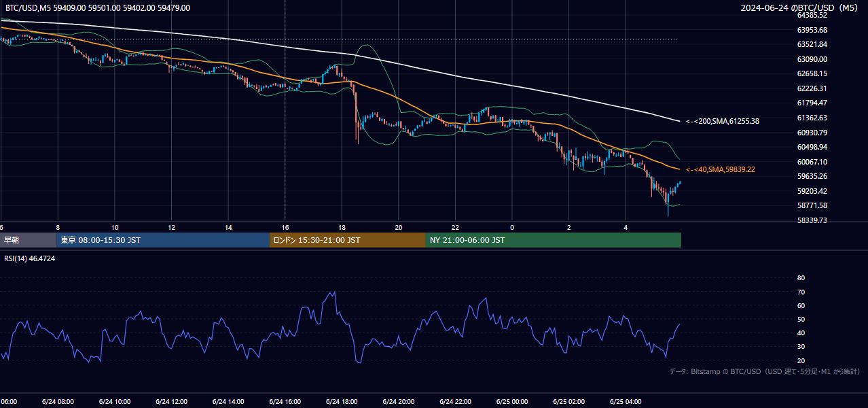868x408 pixels.
Task: Click bottom date label 6/25 00:00
Action: point(512,401)
